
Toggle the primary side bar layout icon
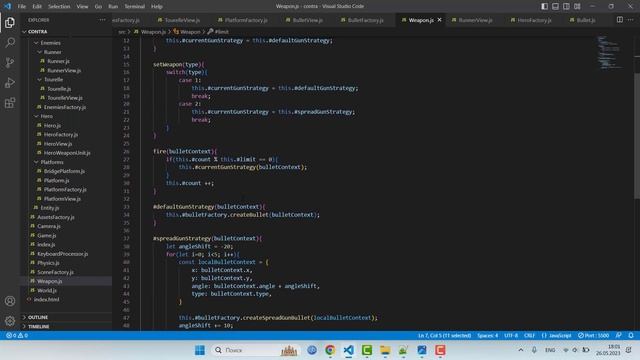pos(544,6)
